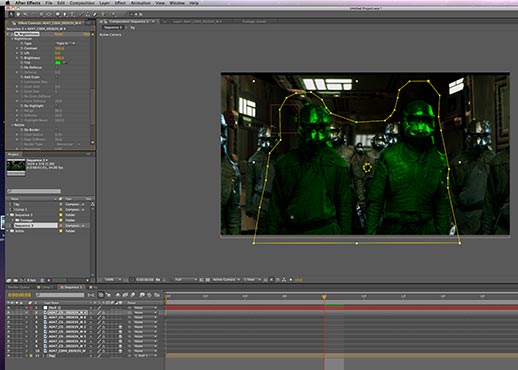
Task: Click the Contrast stopwatch icon
Action: [22, 48]
